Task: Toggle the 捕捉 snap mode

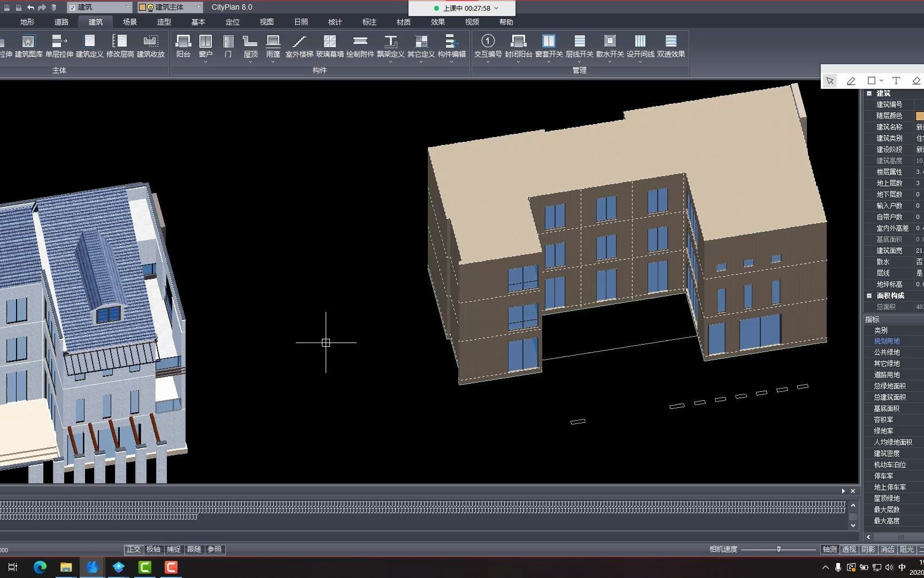Action: tap(174, 550)
